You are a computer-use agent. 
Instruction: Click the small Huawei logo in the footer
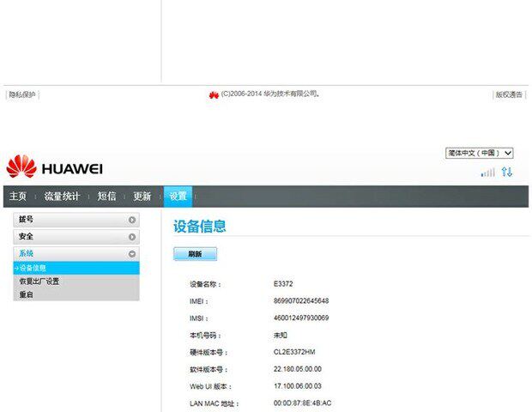tap(214, 95)
